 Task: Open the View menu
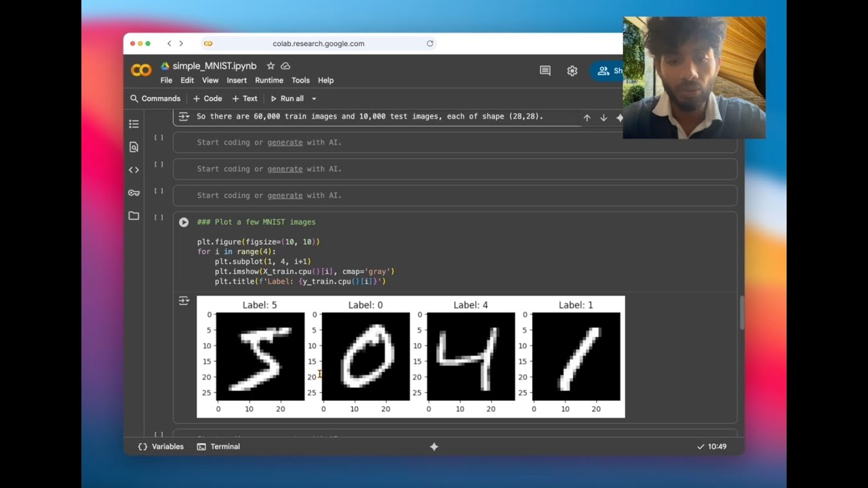click(210, 80)
